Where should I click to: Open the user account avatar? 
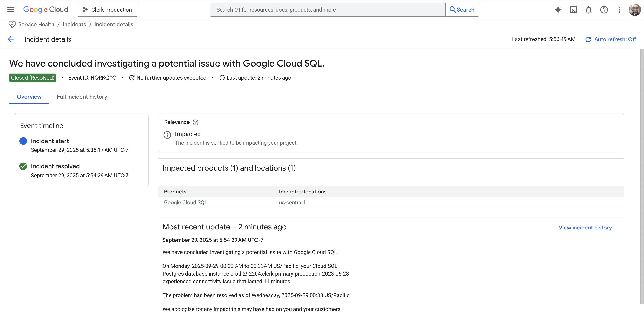(634, 10)
